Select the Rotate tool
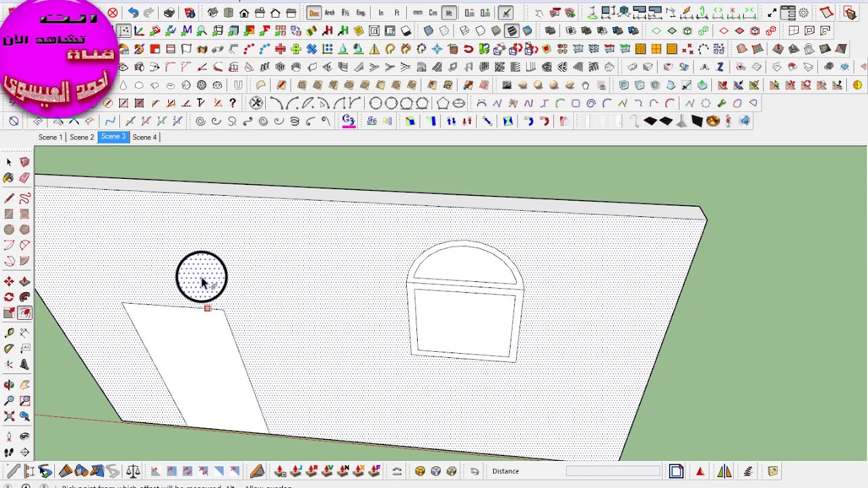This screenshot has width=868, height=488. click(9, 297)
